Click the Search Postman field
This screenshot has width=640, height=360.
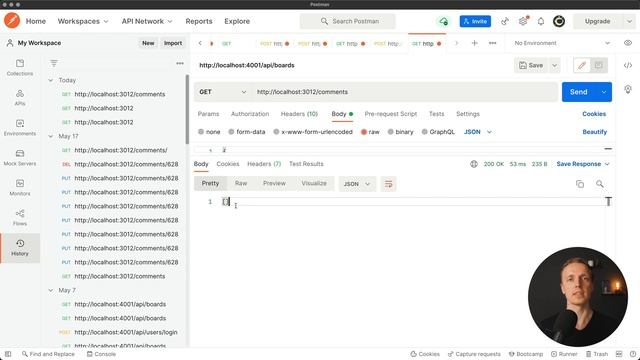[348, 21]
